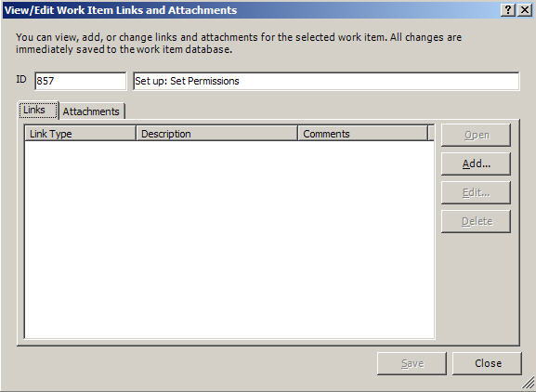Click the blank header right of Comments

tap(431, 133)
